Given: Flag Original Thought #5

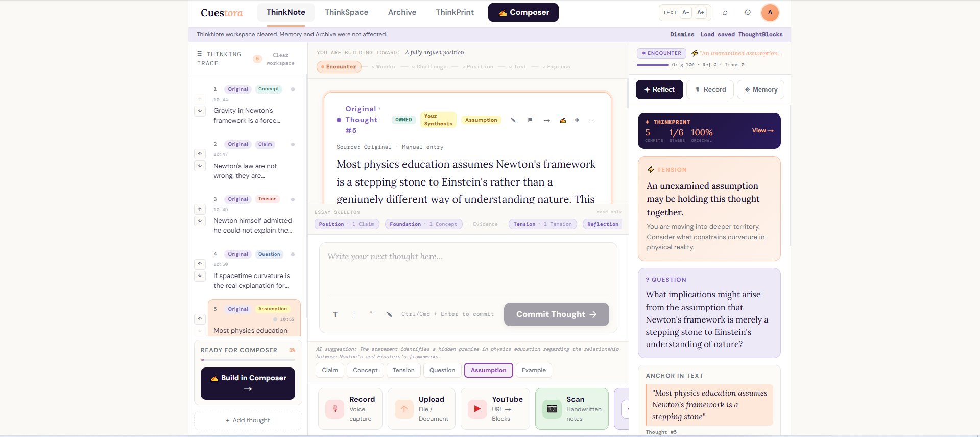Looking at the screenshot, I should coord(530,120).
